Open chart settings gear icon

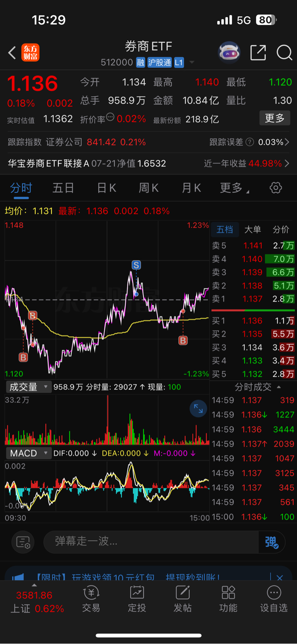[x=276, y=188]
